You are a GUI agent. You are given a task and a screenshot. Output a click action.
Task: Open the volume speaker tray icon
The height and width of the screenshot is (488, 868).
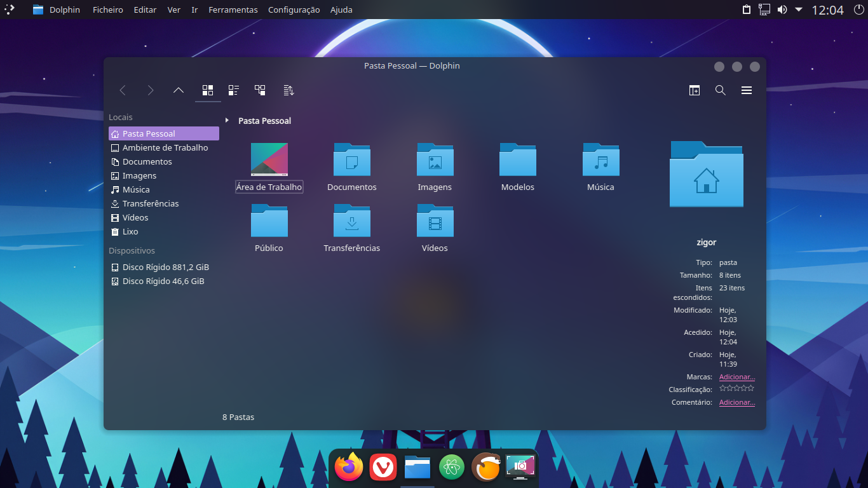tap(782, 10)
